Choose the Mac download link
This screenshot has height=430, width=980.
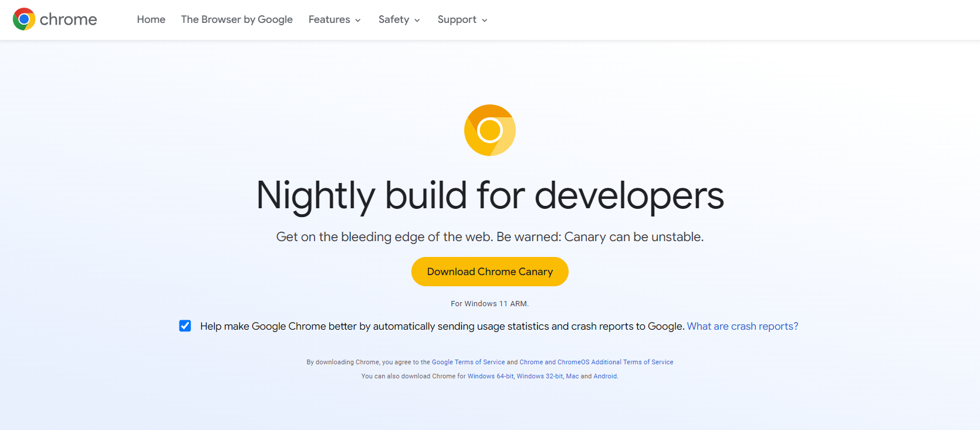point(572,376)
